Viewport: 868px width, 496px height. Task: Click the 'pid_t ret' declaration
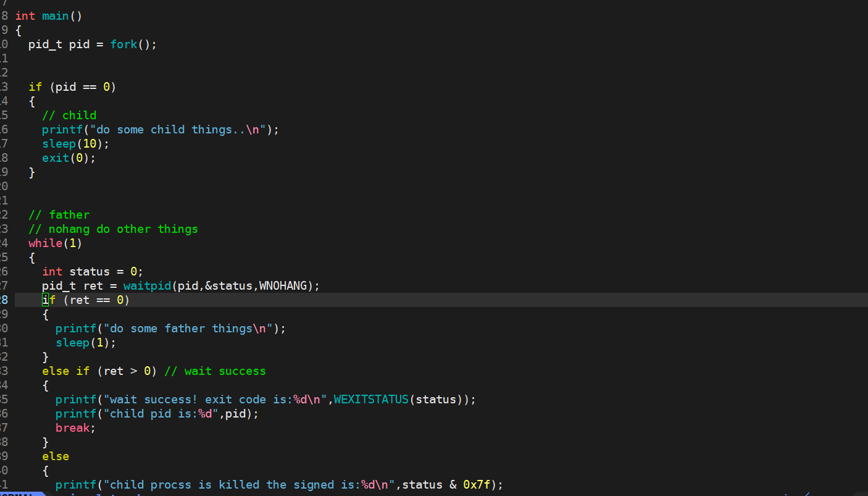coord(72,286)
